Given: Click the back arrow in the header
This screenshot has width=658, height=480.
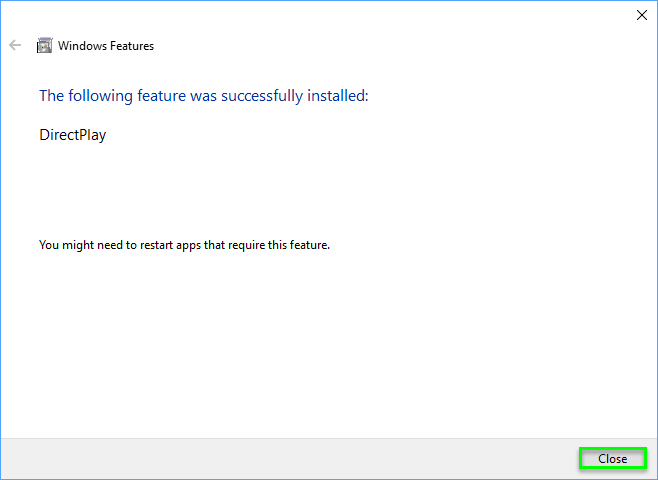Looking at the screenshot, I should (x=15, y=45).
